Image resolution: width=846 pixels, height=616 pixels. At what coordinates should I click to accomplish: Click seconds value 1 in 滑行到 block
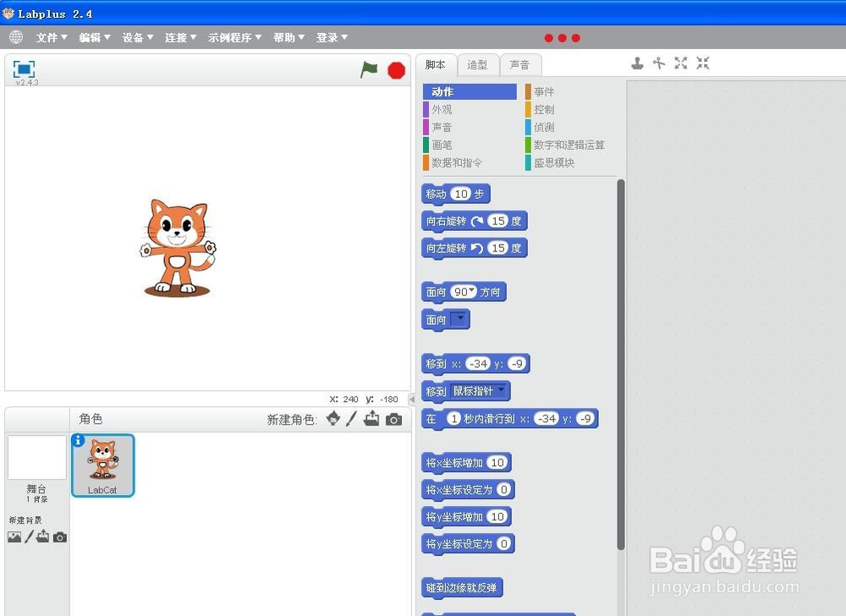[x=453, y=418]
